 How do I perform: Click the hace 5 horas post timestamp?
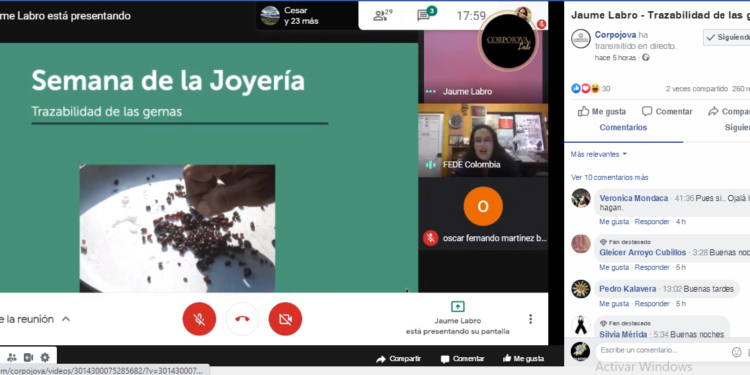[x=615, y=57]
